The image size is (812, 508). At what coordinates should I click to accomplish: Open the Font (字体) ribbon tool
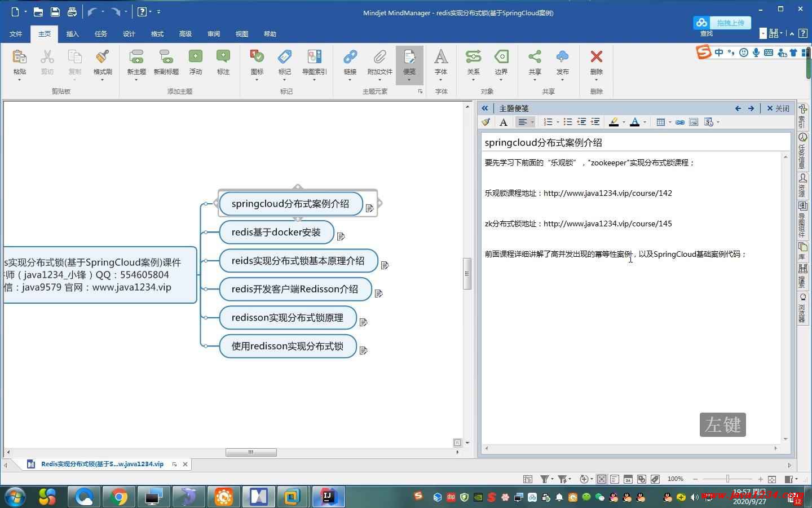(441, 63)
